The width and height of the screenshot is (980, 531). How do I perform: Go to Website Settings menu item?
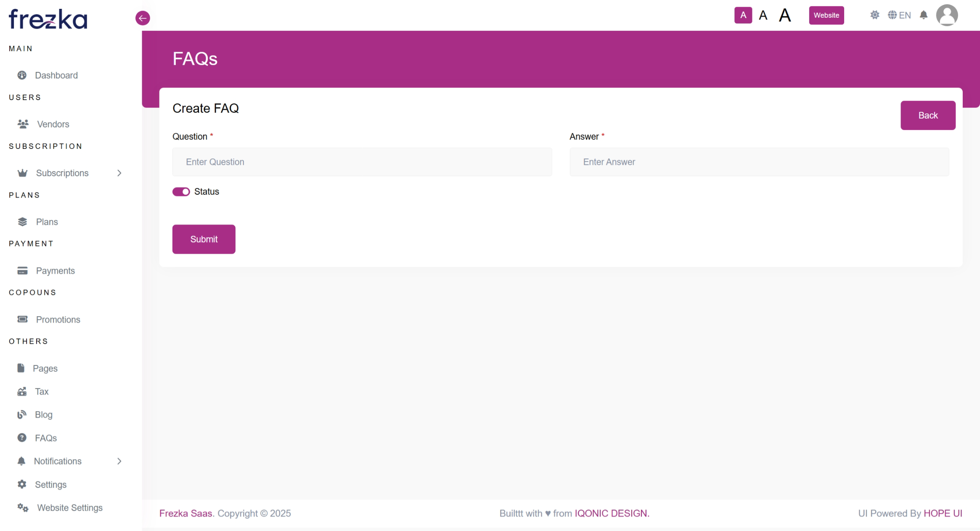tap(69, 508)
